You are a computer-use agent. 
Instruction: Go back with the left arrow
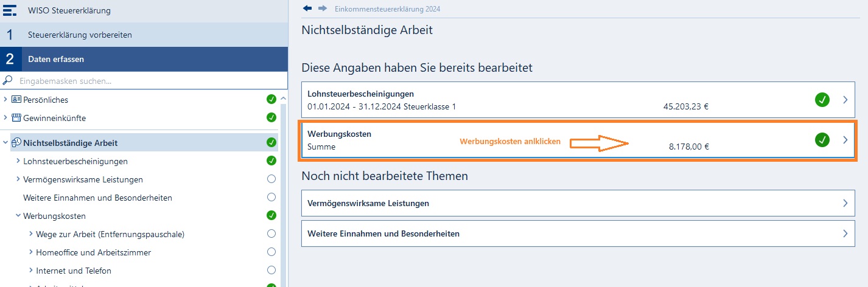point(307,9)
